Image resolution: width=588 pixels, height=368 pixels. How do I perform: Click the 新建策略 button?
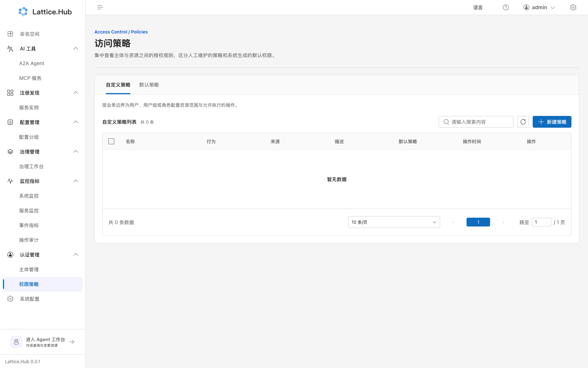click(552, 122)
